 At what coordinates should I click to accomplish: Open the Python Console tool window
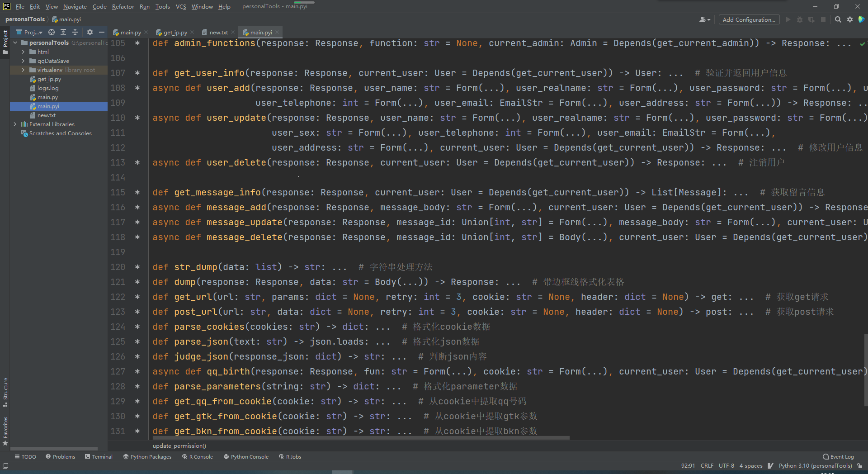pyautogui.click(x=246, y=457)
